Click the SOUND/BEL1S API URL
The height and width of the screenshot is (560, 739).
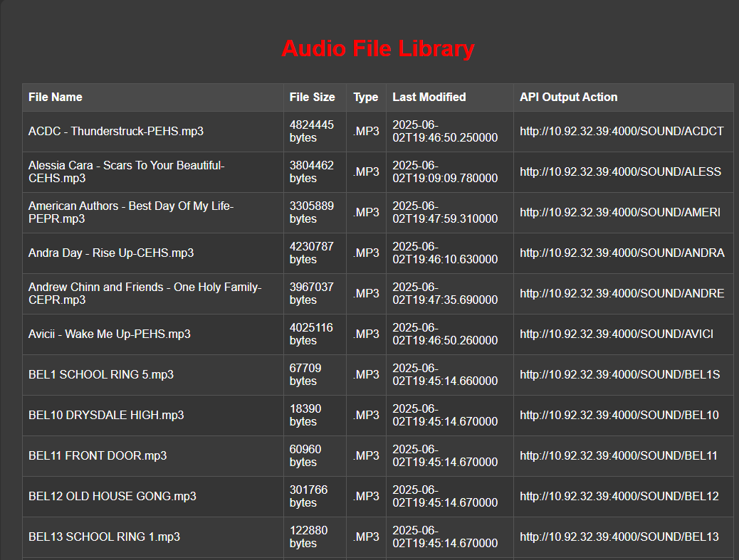coord(619,374)
